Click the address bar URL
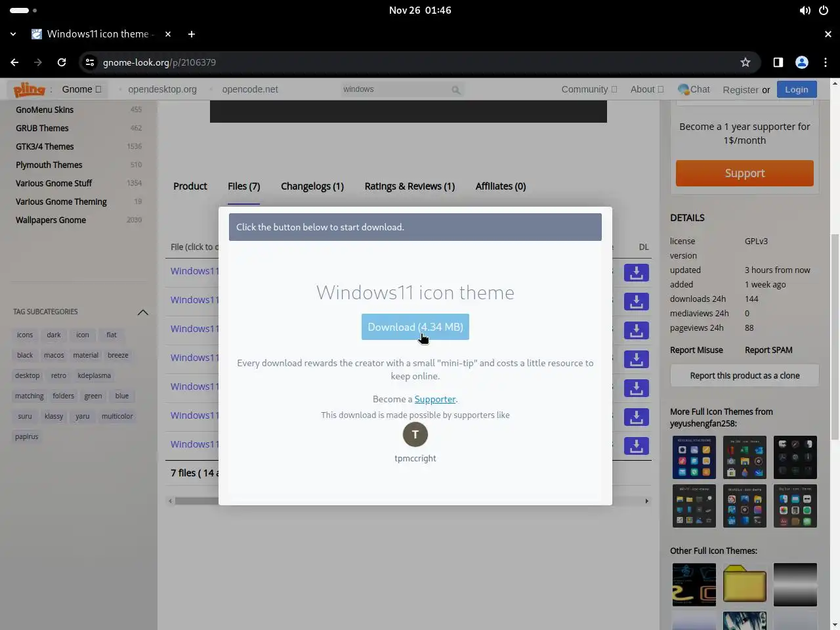Image resolution: width=840 pixels, height=630 pixels. point(159,62)
